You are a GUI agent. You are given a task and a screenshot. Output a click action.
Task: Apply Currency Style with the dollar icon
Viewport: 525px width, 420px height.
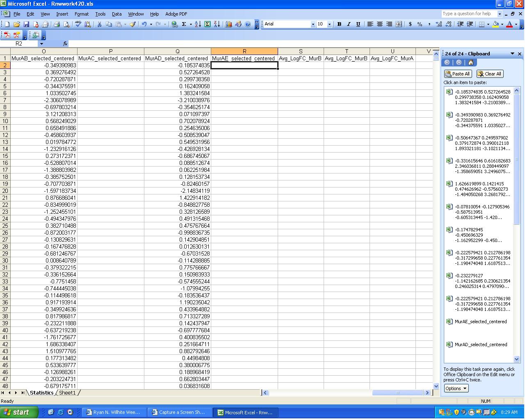pyautogui.click(x=410, y=24)
